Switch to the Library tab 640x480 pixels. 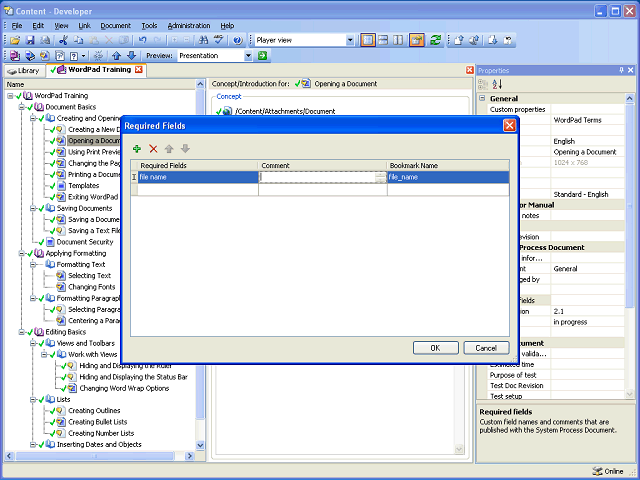tap(25, 71)
